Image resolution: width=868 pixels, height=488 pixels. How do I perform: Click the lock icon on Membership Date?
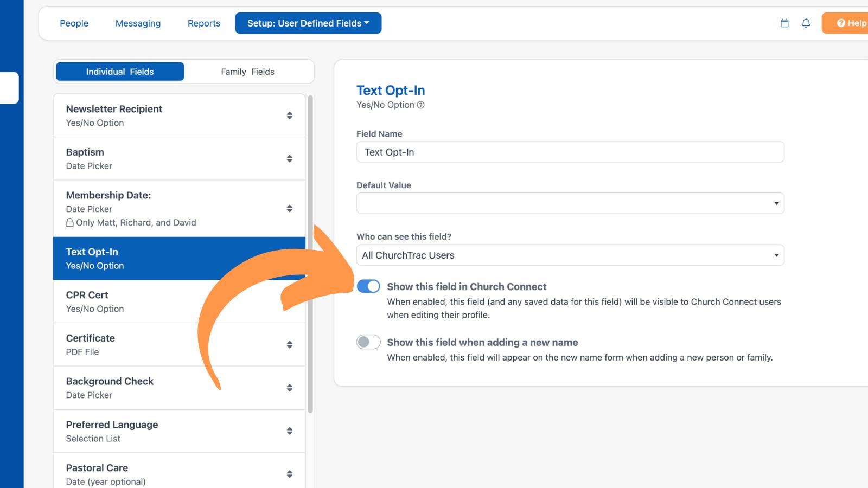click(70, 222)
